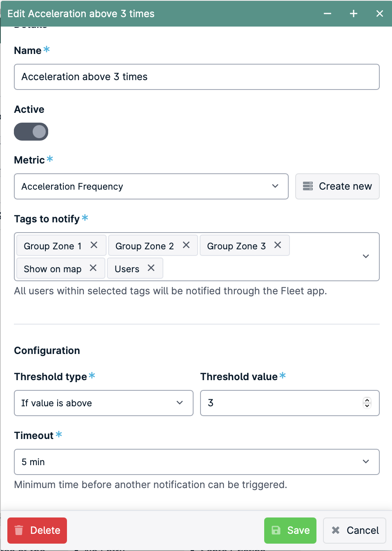Click the floppy disk Save icon
This screenshot has width=392, height=551.
coord(276,530)
